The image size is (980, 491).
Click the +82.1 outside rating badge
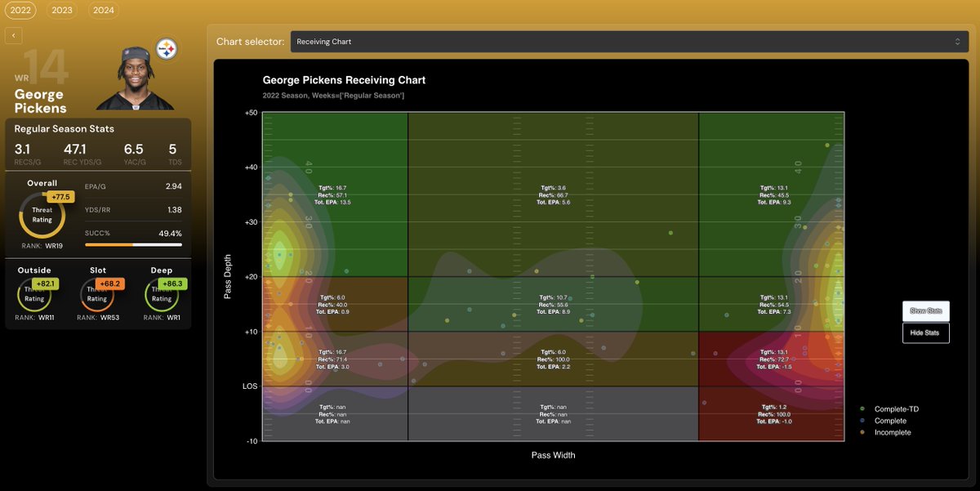coord(46,283)
